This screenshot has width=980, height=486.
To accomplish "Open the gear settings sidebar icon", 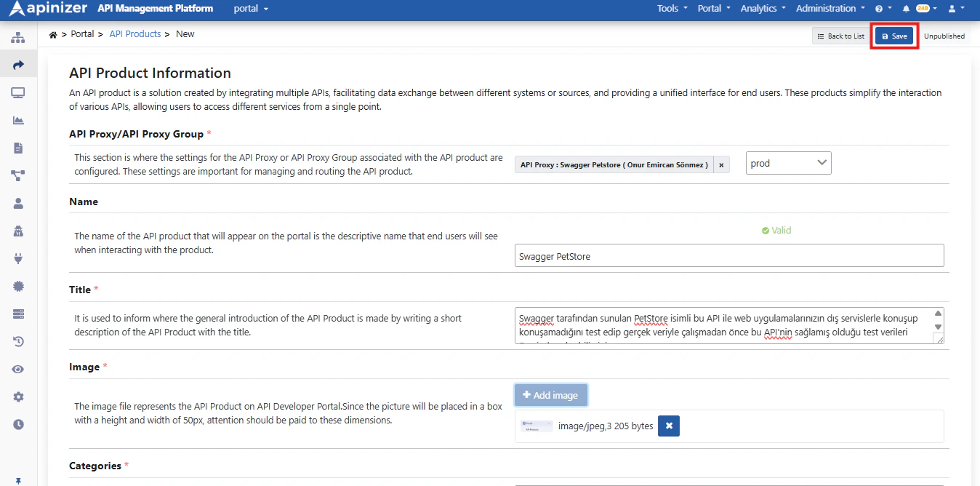I will [18, 397].
